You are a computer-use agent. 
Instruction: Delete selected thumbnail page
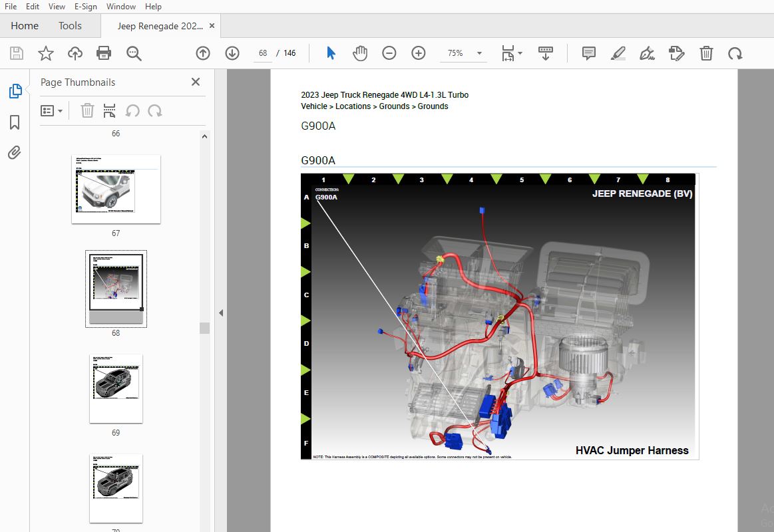click(x=87, y=110)
